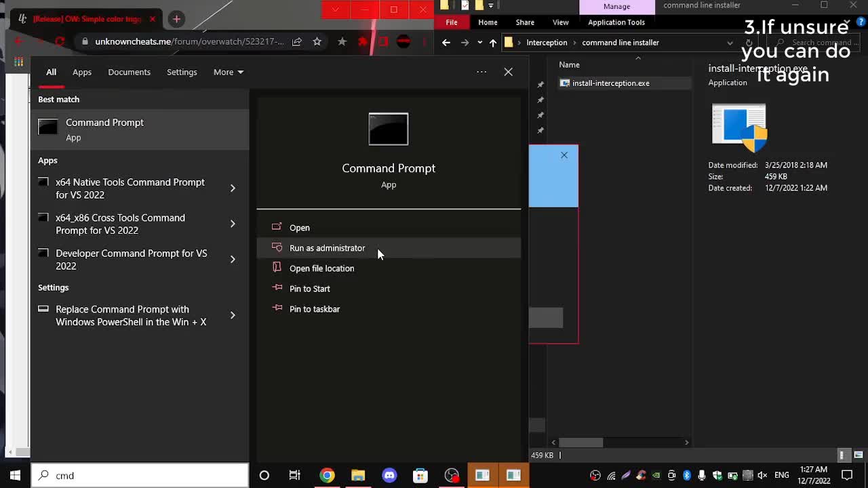Open Discord from the taskbar

click(389, 475)
